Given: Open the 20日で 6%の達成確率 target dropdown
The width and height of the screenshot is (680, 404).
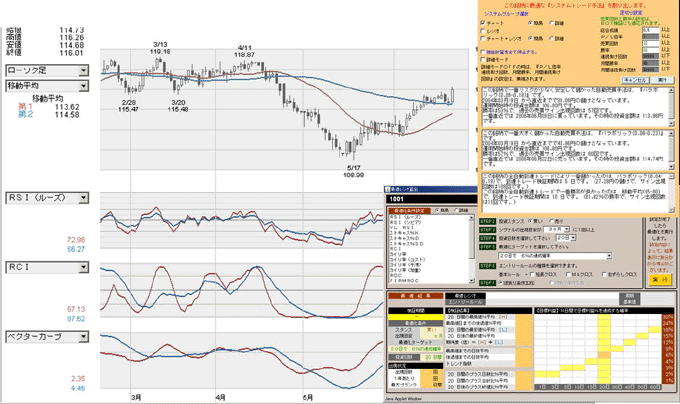Looking at the screenshot, I should tap(609, 256).
